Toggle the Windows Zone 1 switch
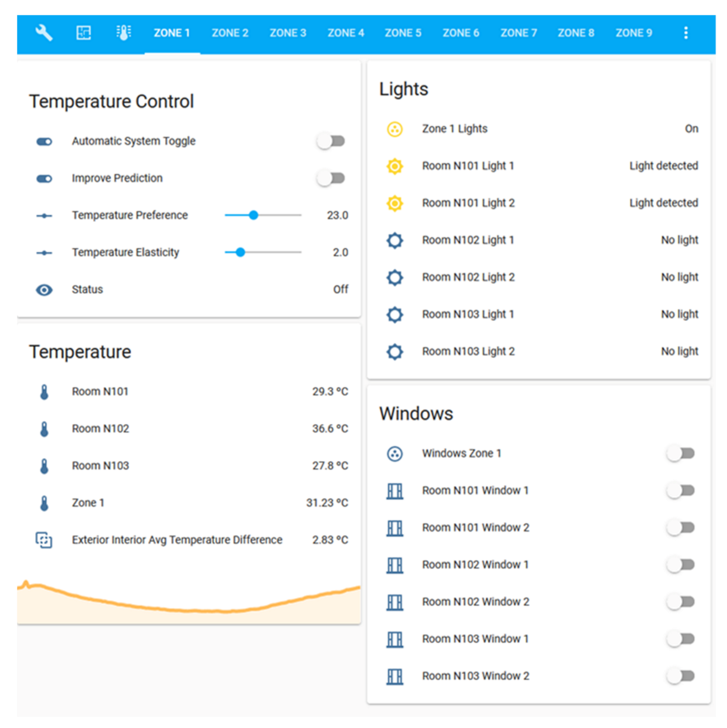727x728 pixels. point(681,454)
